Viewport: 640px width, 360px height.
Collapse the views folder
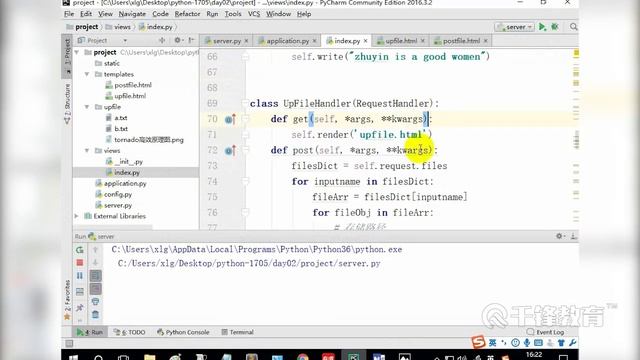[87, 151]
